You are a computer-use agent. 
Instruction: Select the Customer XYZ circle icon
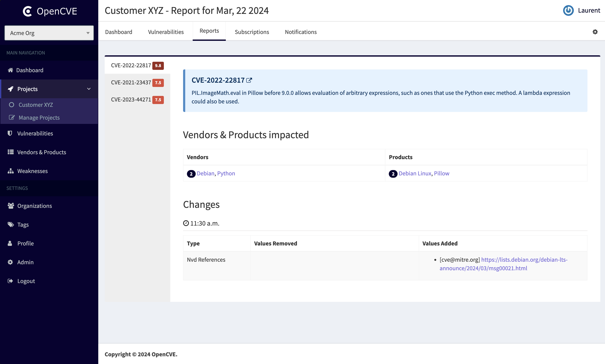click(x=12, y=105)
